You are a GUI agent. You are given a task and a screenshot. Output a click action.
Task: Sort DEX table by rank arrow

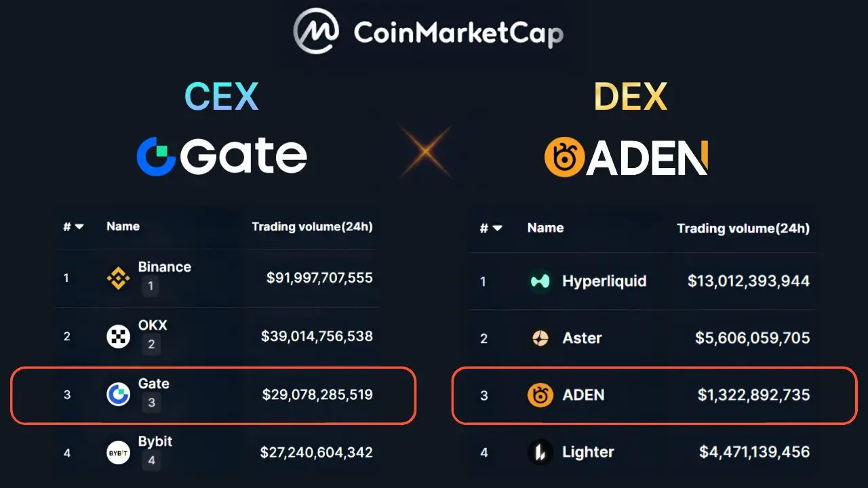pyautogui.click(x=497, y=228)
